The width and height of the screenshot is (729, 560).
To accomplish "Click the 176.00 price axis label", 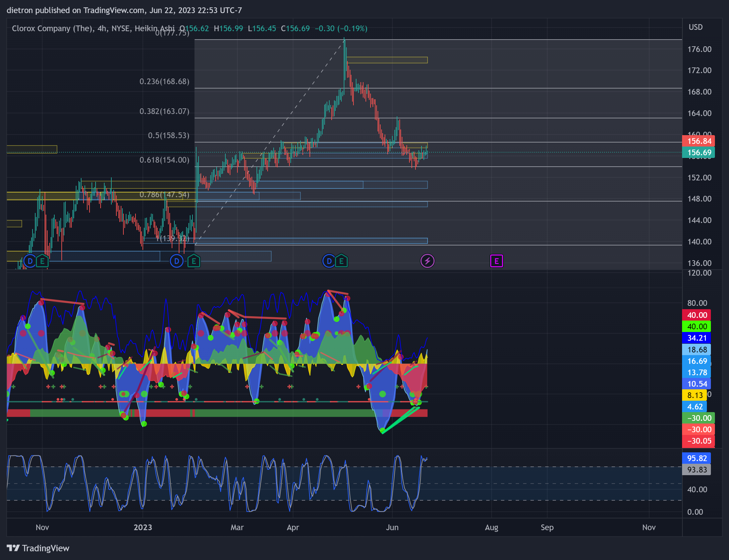I will tap(699, 49).
